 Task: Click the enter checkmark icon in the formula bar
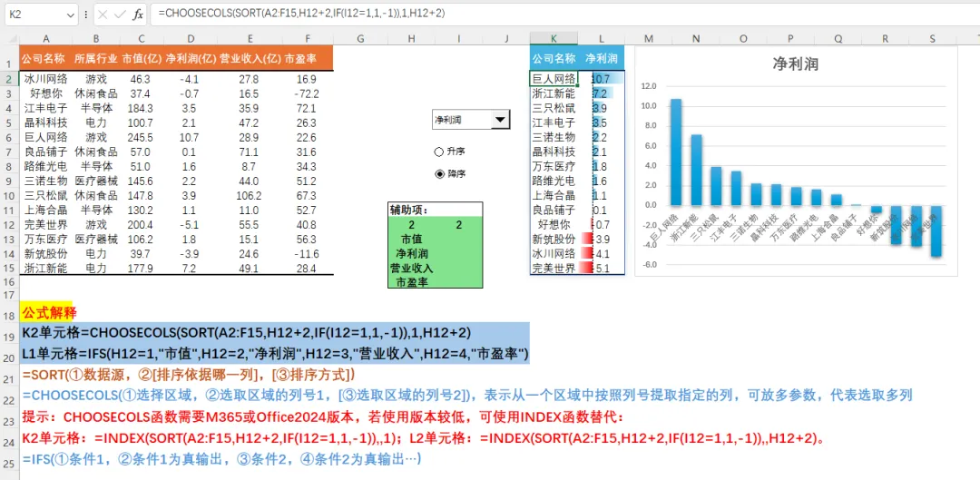pyautogui.click(x=120, y=15)
